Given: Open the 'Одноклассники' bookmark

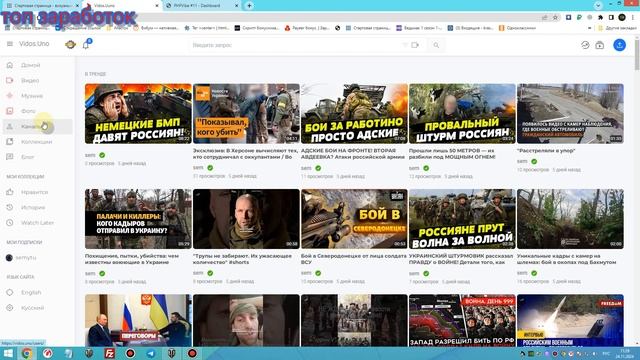Looking at the screenshot, I should pyautogui.click(x=518, y=28).
